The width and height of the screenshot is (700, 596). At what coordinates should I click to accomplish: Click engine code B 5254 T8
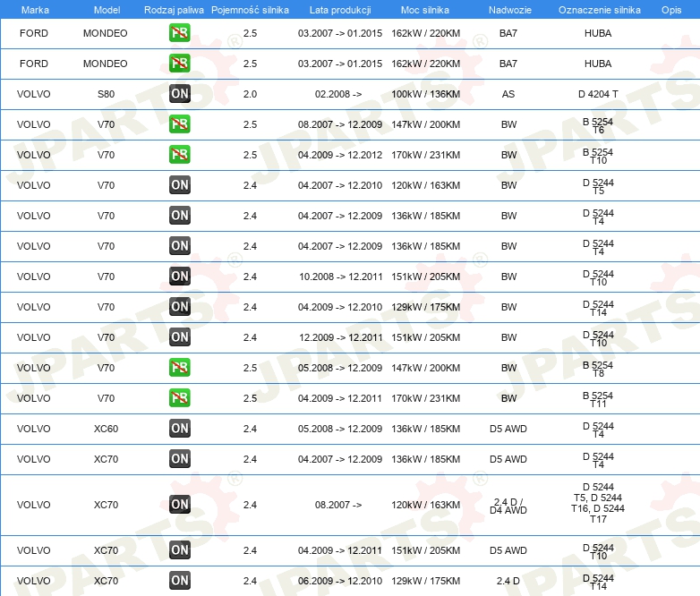(598, 370)
